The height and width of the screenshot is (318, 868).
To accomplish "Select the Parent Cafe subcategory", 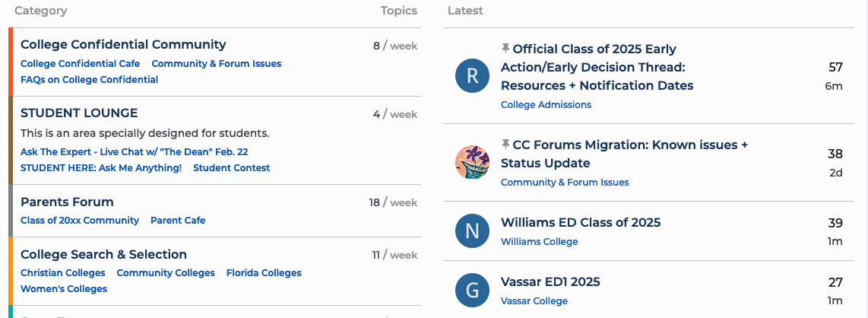I will coord(178,220).
